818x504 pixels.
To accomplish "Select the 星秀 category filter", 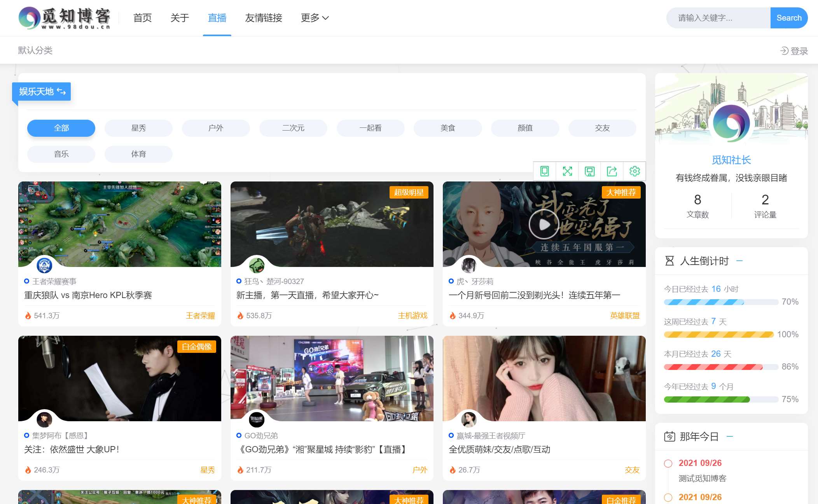I will click(x=138, y=128).
